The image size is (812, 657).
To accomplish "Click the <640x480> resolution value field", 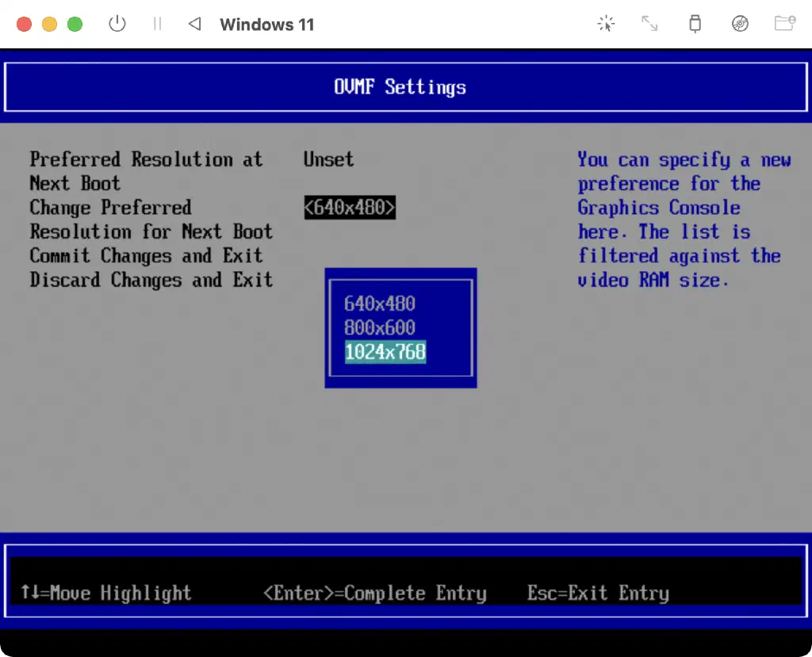I will click(x=350, y=208).
